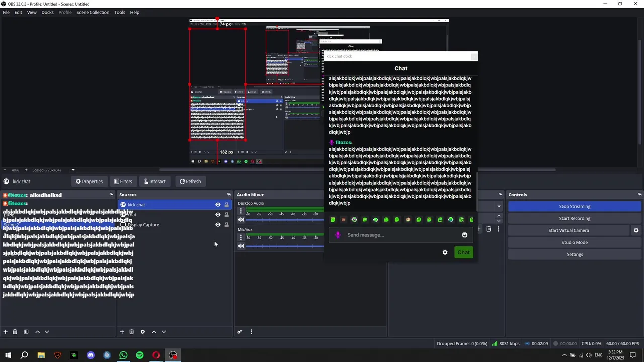
Task: Open scene filters icon in Scenes toolbar
Action: pyautogui.click(x=26, y=332)
